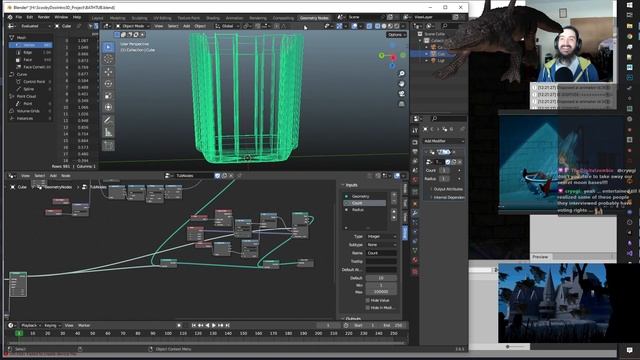Toggle viewport gizmos visibility button
Viewport: 640px width, 360px height.
pos(339,26)
